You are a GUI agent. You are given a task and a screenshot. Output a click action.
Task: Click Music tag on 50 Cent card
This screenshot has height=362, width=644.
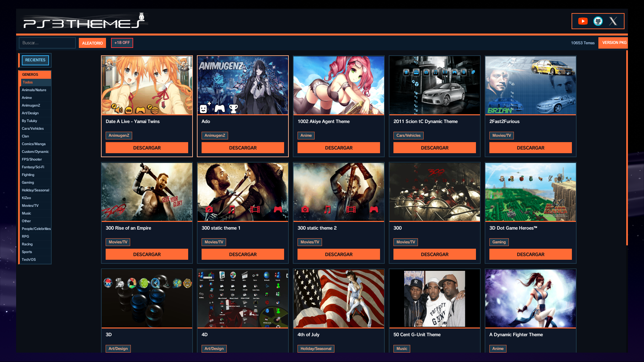[x=402, y=349]
